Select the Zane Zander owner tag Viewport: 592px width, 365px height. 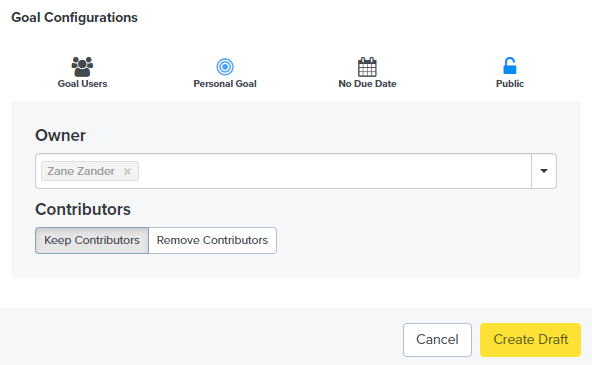[81, 171]
